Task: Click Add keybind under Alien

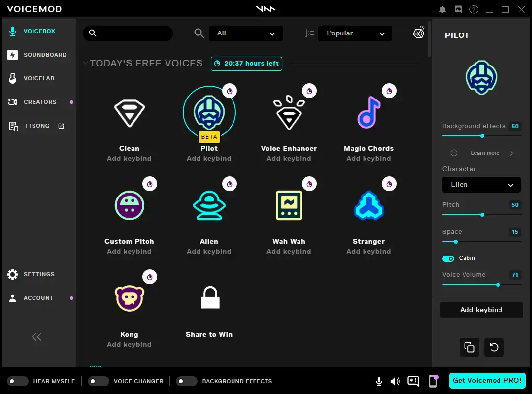Action: 209,251
